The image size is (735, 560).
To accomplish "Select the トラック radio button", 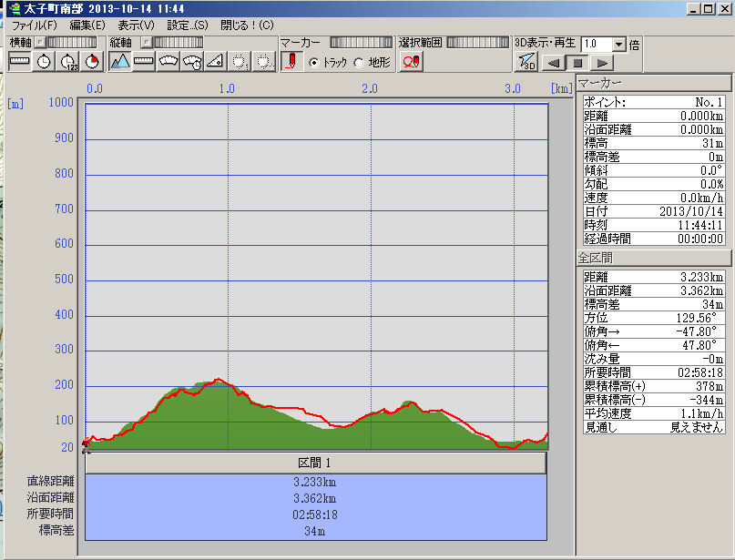I will [314, 63].
